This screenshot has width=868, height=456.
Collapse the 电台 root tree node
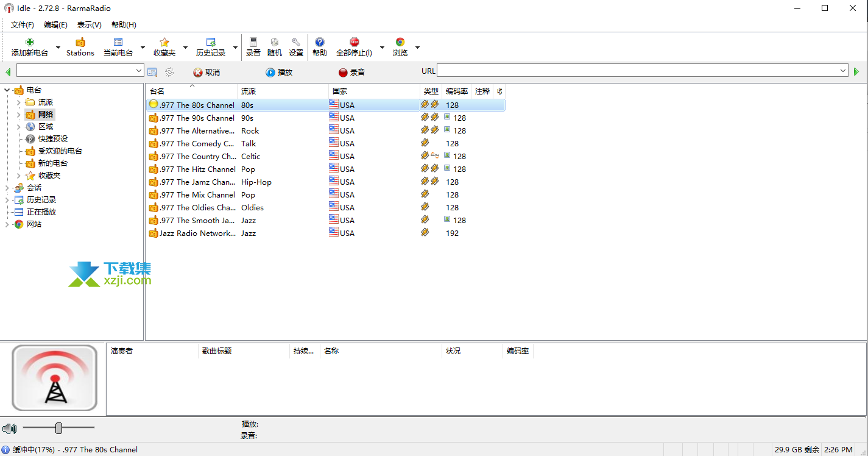pos(7,90)
